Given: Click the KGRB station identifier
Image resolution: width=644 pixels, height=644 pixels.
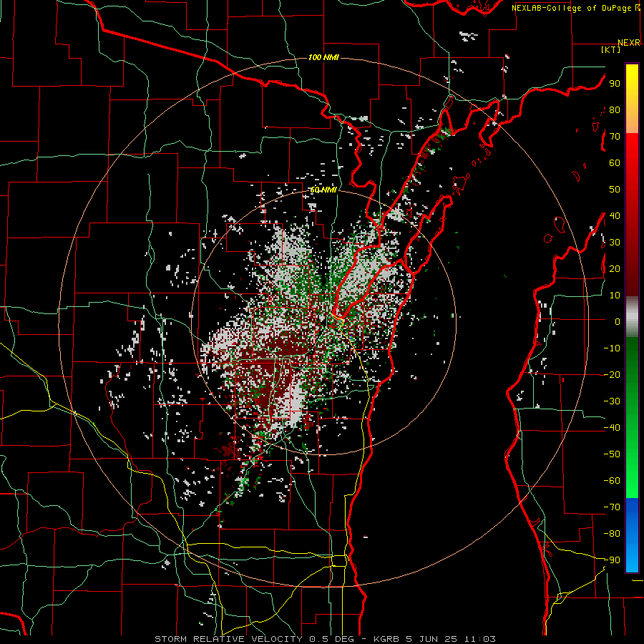Looking at the screenshot, I should pyautogui.click(x=386, y=639).
